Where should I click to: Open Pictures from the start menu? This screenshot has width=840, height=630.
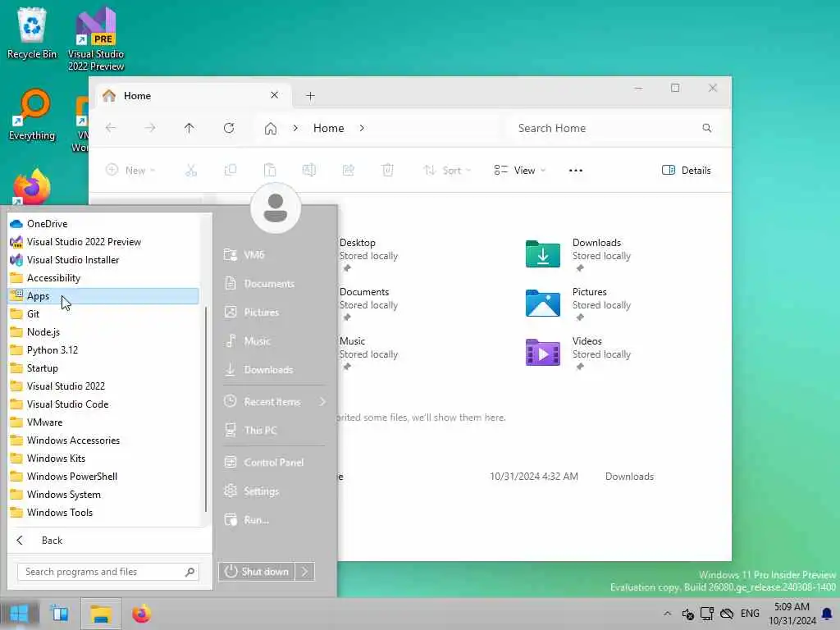(x=274, y=313)
